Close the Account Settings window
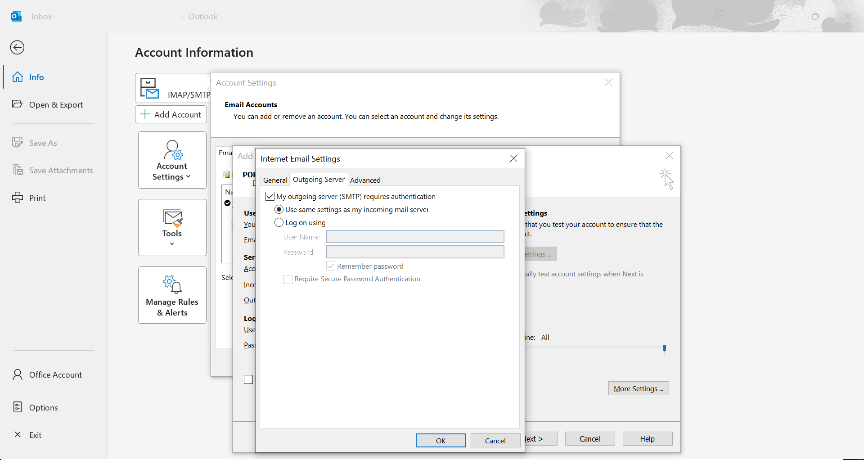868x460 pixels. click(608, 82)
